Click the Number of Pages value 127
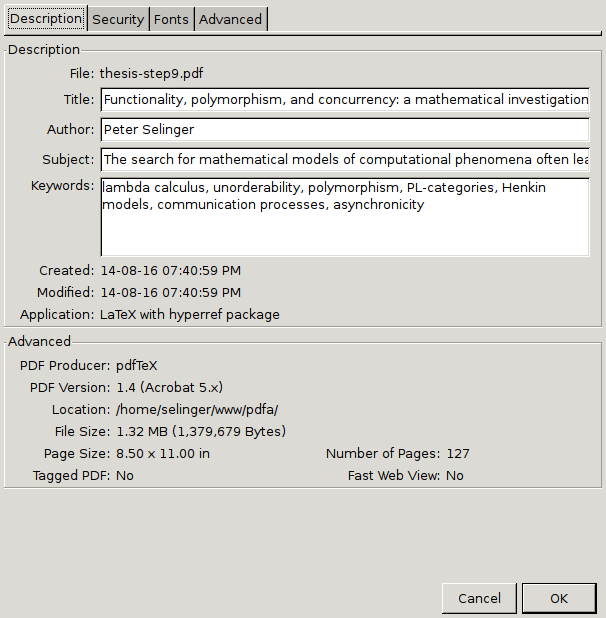 (458, 454)
